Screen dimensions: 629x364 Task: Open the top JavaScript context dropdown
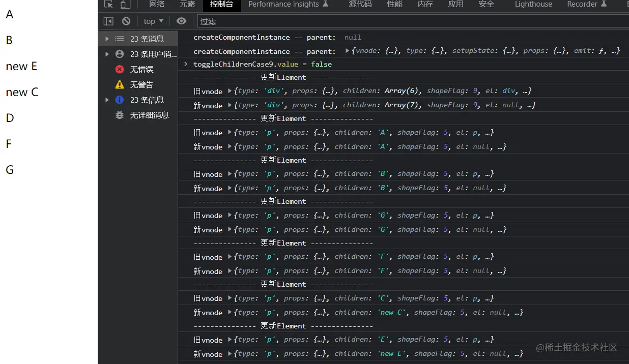click(x=154, y=21)
